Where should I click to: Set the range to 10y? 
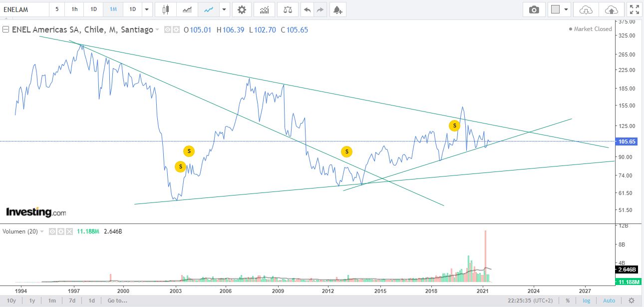pos(11,300)
